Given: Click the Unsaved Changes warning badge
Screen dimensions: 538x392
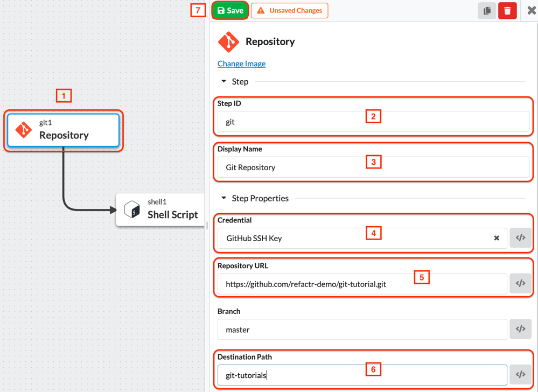Looking at the screenshot, I should tap(290, 11).
